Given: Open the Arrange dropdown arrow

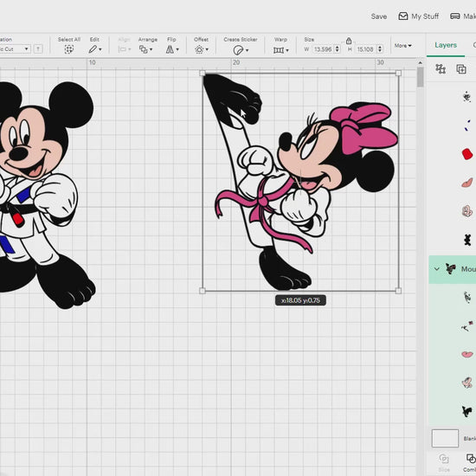Looking at the screenshot, I should [x=151, y=49].
